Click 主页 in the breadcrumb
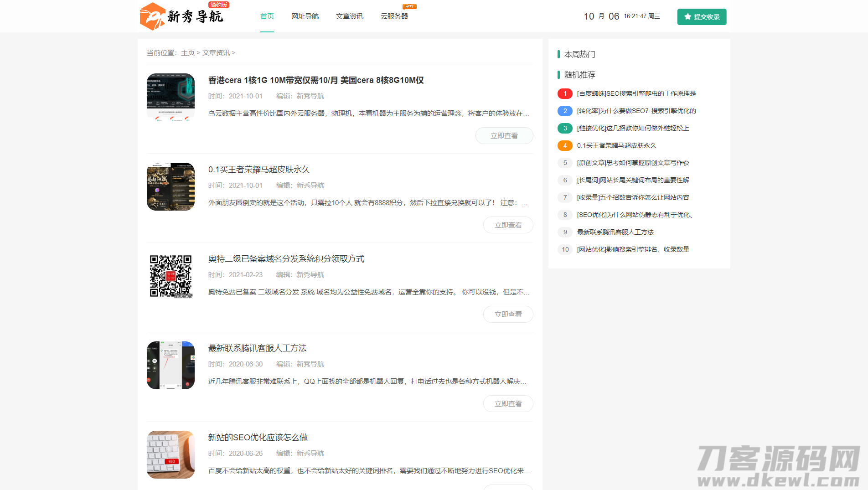 [188, 53]
